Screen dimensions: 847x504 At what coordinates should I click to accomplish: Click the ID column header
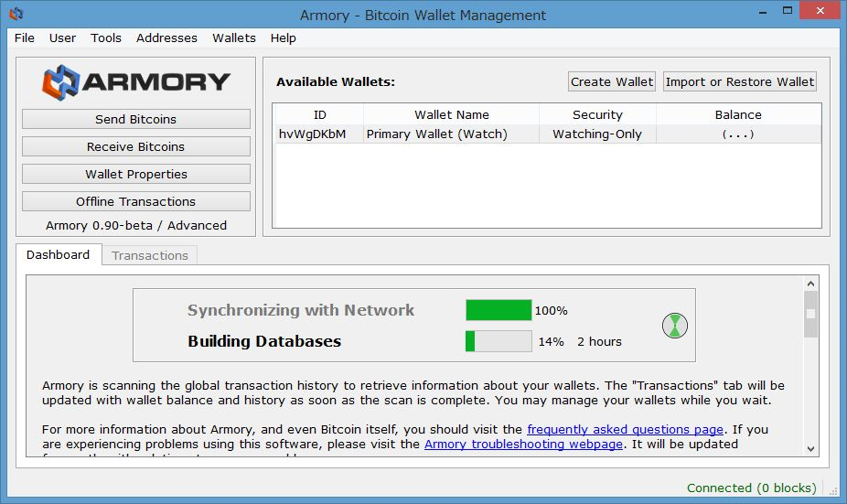320,114
